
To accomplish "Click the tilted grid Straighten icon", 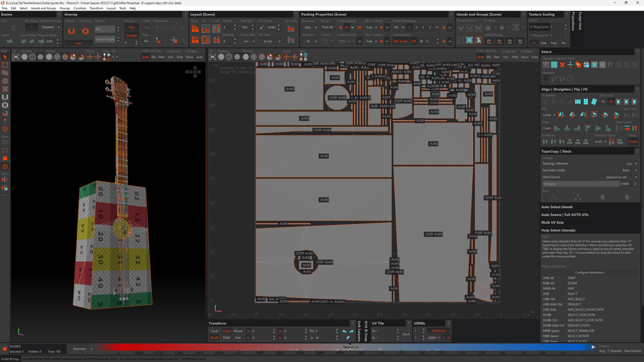I will (594, 101).
